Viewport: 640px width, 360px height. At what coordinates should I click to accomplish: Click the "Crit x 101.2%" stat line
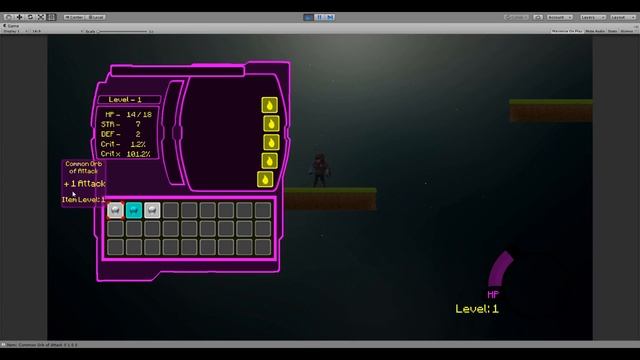pos(126,154)
